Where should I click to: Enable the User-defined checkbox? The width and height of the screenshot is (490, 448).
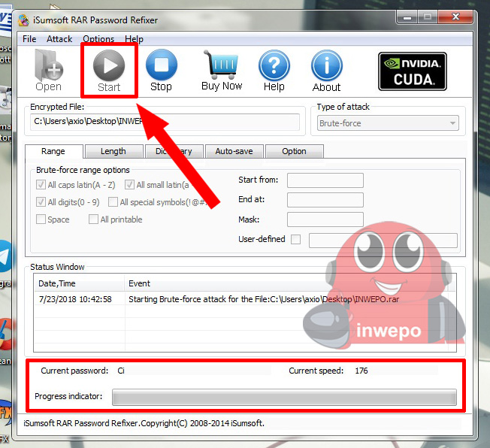click(295, 240)
